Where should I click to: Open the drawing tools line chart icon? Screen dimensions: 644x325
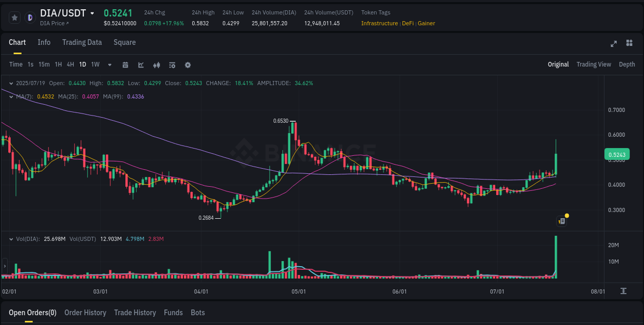141,65
